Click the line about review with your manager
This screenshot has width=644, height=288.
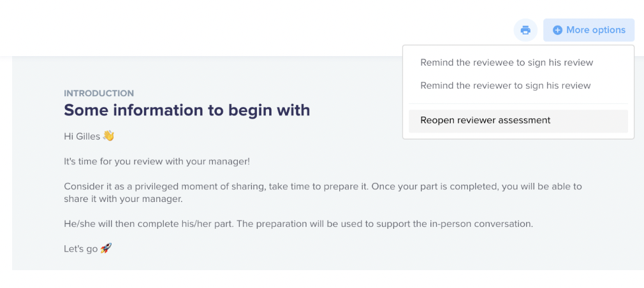click(157, 161)
